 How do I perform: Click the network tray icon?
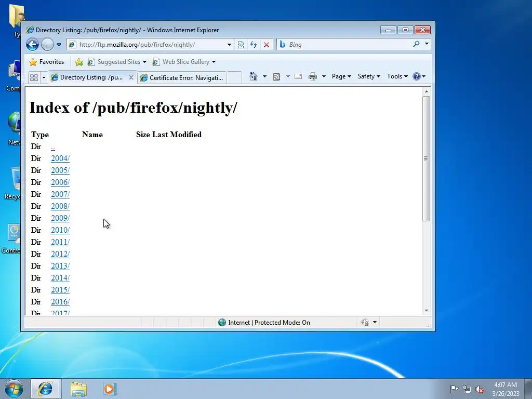[467, 389]
